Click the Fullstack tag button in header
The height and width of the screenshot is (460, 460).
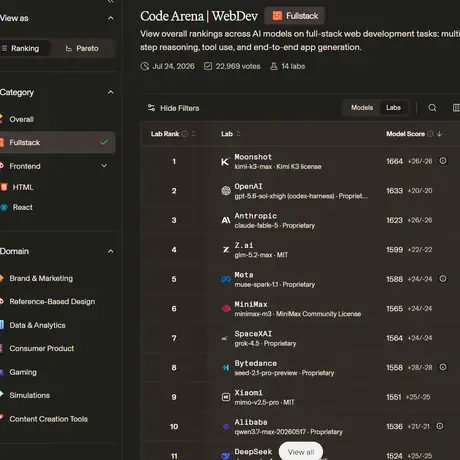295,16
